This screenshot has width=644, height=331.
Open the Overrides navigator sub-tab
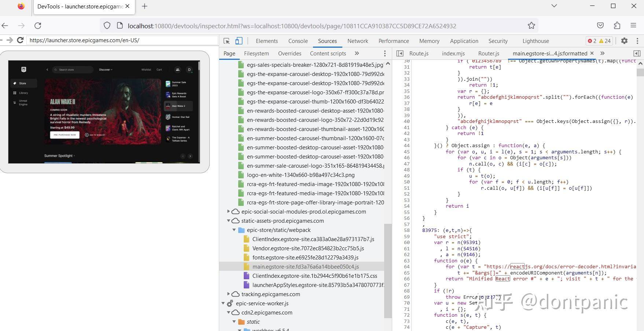coord(290,53)
